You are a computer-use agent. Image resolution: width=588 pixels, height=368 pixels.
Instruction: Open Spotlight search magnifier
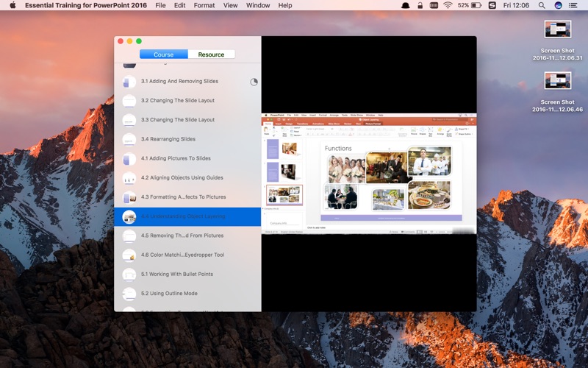tap(542, 5)
